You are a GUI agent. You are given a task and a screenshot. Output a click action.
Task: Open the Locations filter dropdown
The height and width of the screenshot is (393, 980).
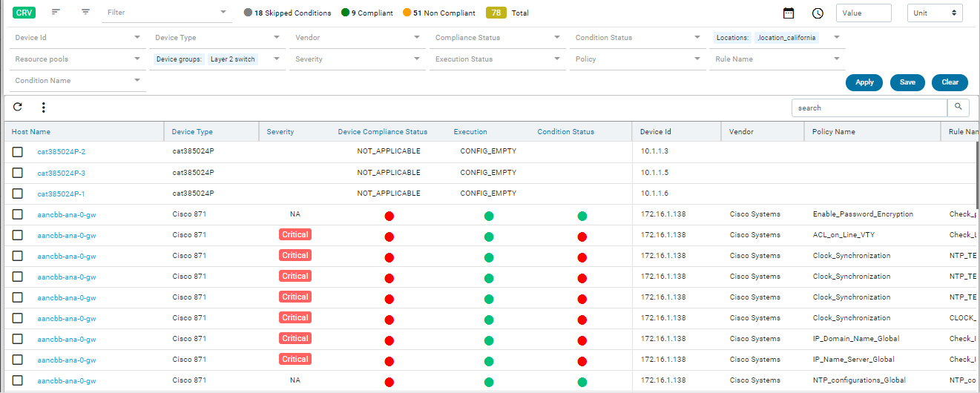837,37
